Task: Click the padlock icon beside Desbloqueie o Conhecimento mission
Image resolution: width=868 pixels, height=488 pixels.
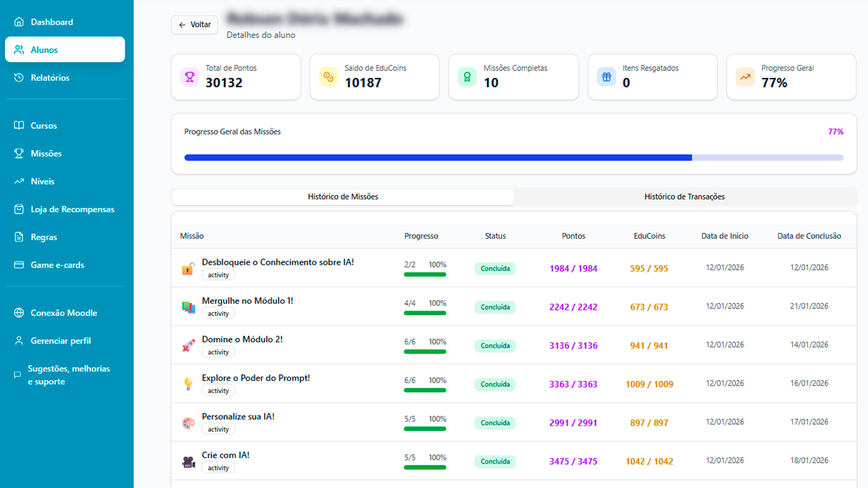Action: (189, 268)
